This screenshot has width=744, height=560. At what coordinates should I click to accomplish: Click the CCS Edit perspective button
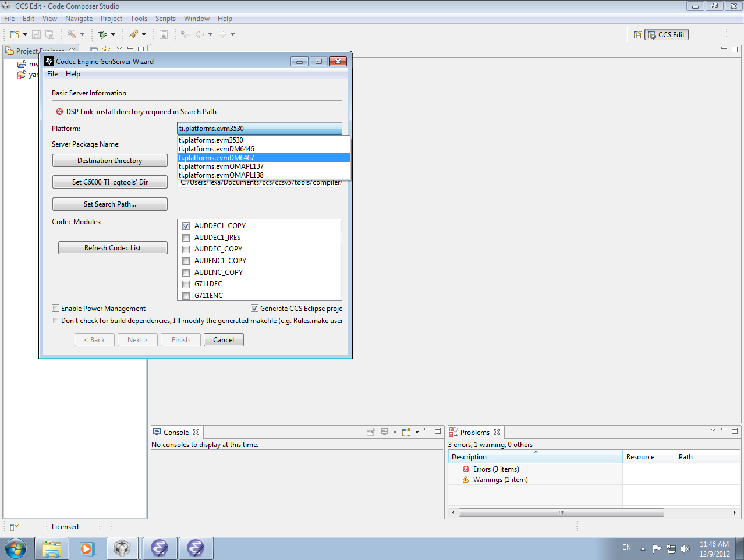point(667,35)
